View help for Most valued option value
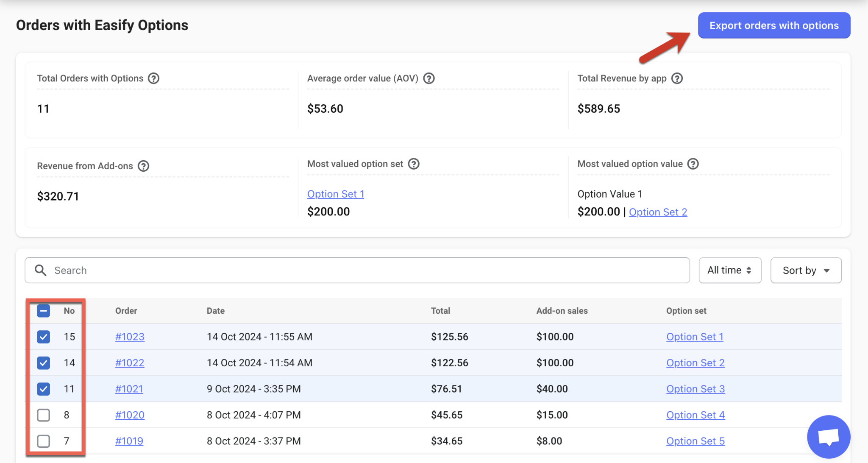 (x=693, y=164)
